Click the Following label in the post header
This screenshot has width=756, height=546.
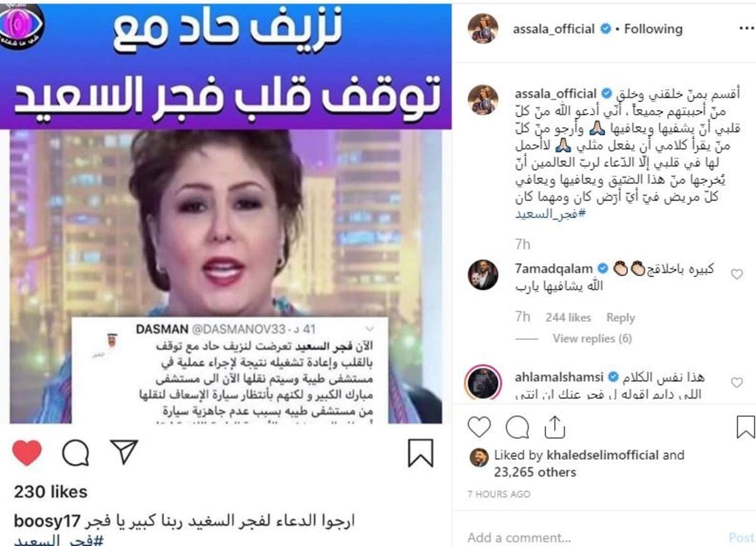point(653,29)
